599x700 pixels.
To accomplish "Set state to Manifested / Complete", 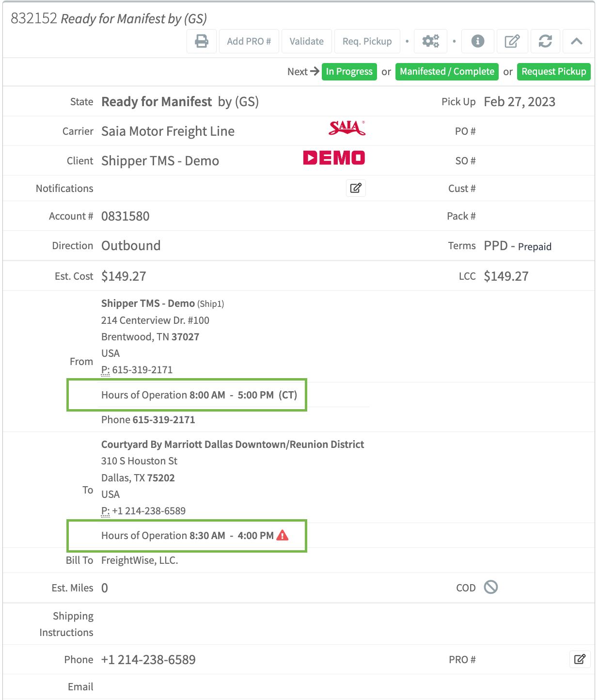I will point(447,72).
